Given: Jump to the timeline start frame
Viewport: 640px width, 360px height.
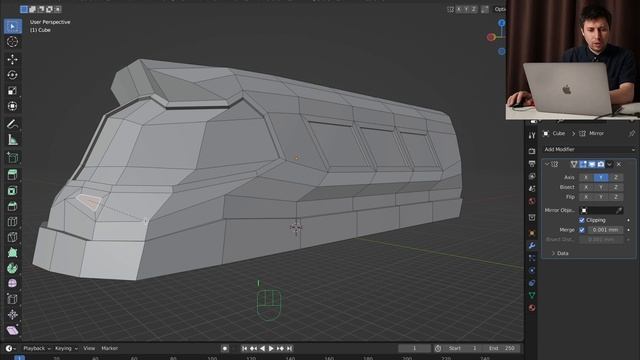Looking at the screenshot, I should [244, 349].
